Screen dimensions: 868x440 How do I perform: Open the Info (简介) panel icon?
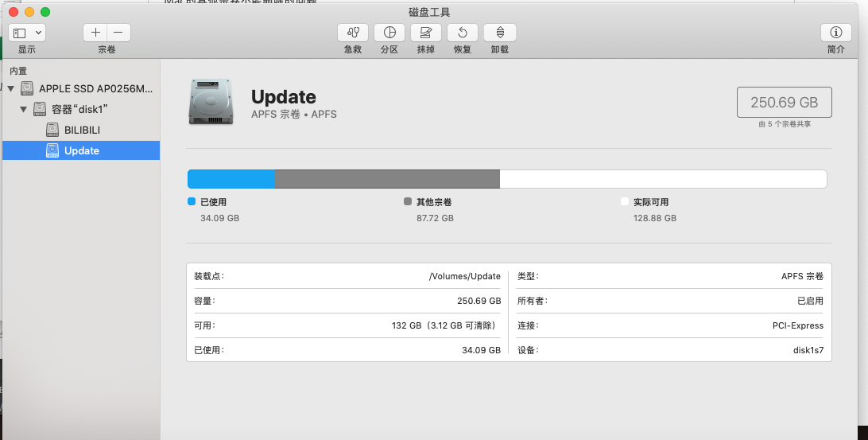click(x=835, y=33)
